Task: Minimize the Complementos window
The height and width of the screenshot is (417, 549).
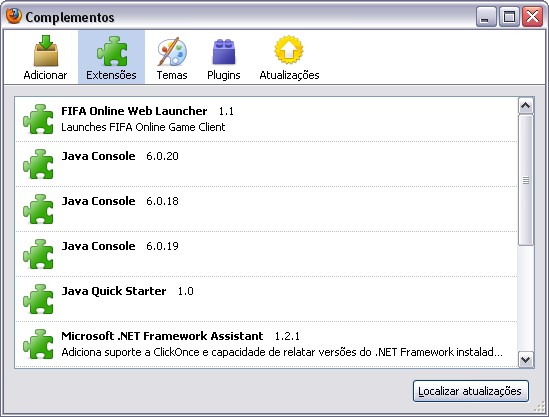Action: 486,16
